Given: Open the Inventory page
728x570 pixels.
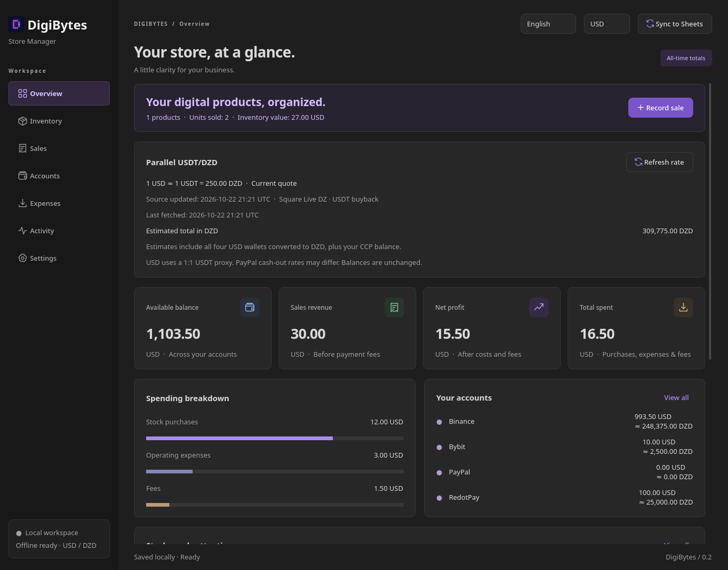Looking at the screenshot, I should [59, 121].
